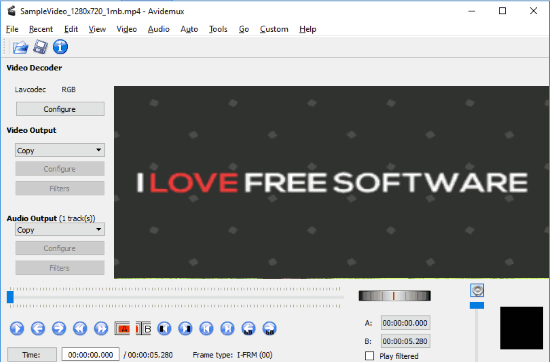Click Configure under Video Output
Image resolution: width=550 pixels, height=362 pixels.
[60, 169]
